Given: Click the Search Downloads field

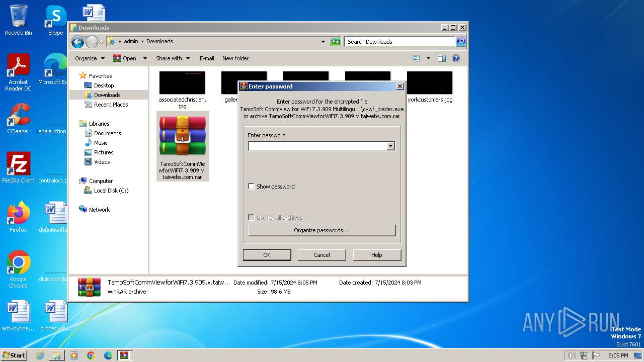Looking at the screenshot, I should pyautogui.click(x=400, y=42).
